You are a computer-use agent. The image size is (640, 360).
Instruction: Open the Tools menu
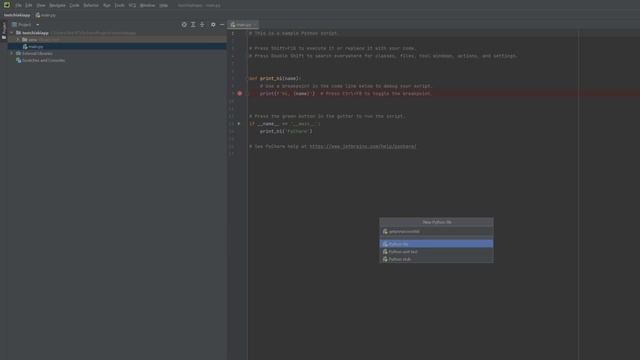119,5
